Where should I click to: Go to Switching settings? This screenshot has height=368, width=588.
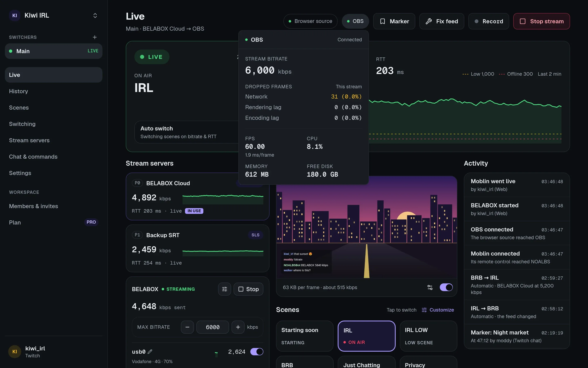pyautogui.click(x=53, y=124)
